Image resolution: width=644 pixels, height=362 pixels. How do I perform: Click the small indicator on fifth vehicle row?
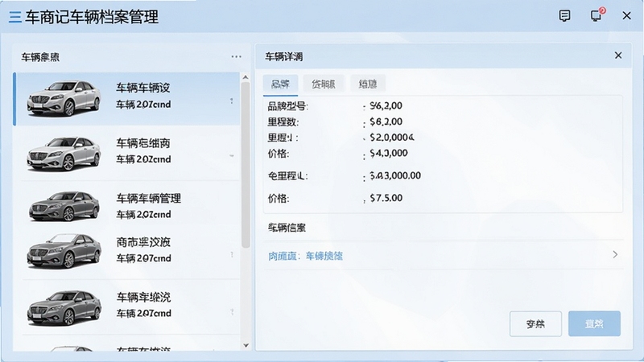coord(232,312)
